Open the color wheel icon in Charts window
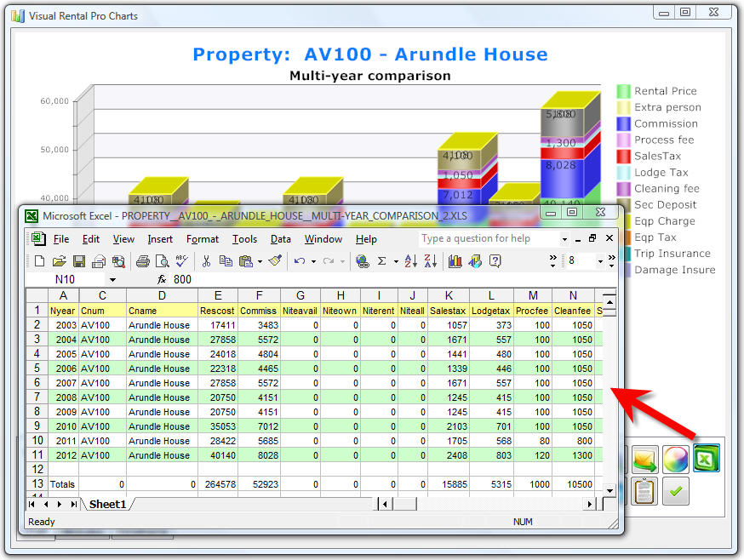The height and width of the screenshot is (560, 744). coord(675,460)
